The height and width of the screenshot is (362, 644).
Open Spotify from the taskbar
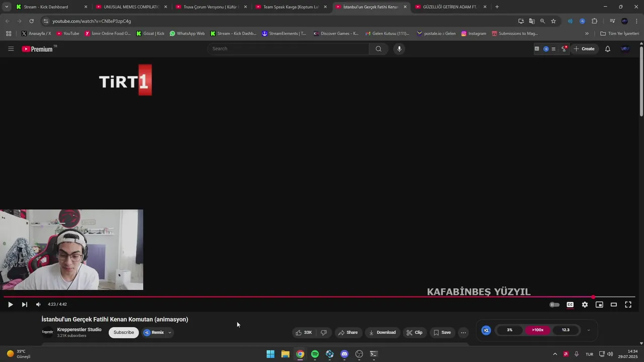315,354
